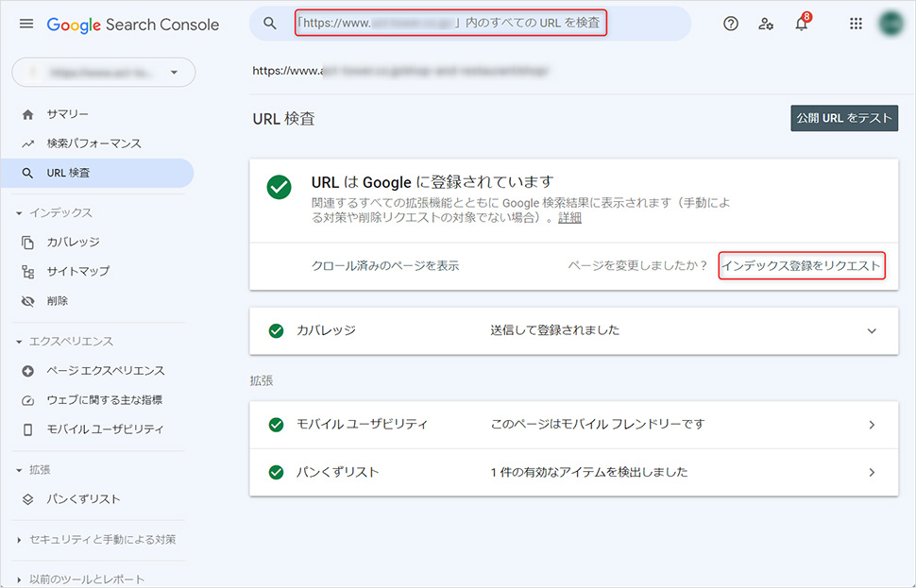The image size is (916, 588).
Task: Click the phone icon beside sidebar モバイル ユーザビリティ
Action: click(x=27, y=429)
